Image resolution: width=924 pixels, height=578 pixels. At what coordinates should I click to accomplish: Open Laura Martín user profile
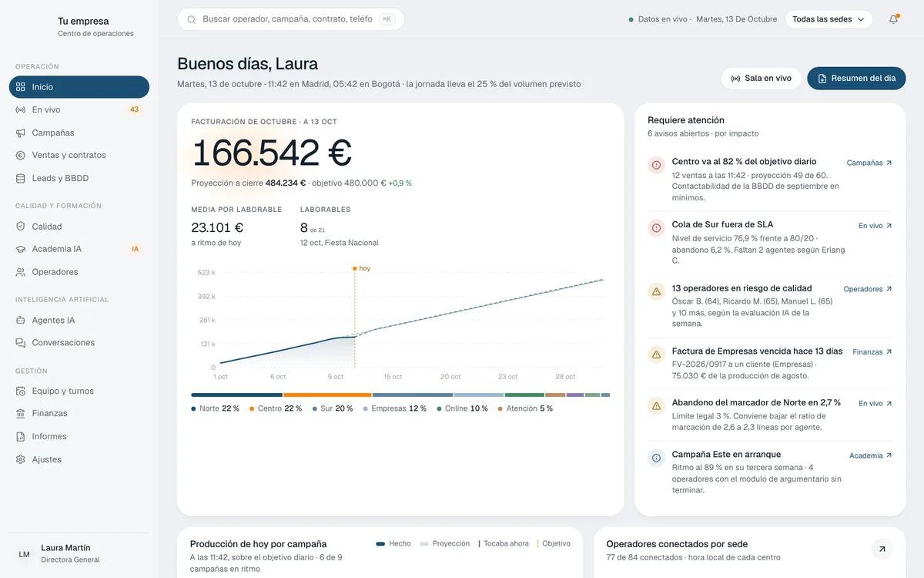[79, 553]
